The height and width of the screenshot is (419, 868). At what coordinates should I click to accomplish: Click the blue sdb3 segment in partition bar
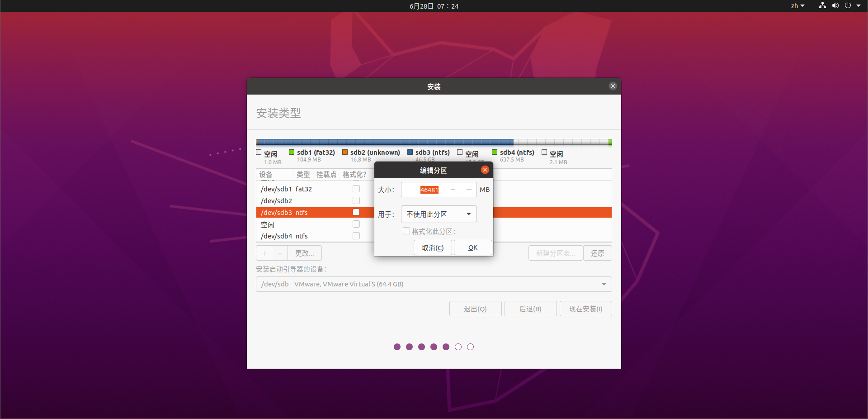384,142
